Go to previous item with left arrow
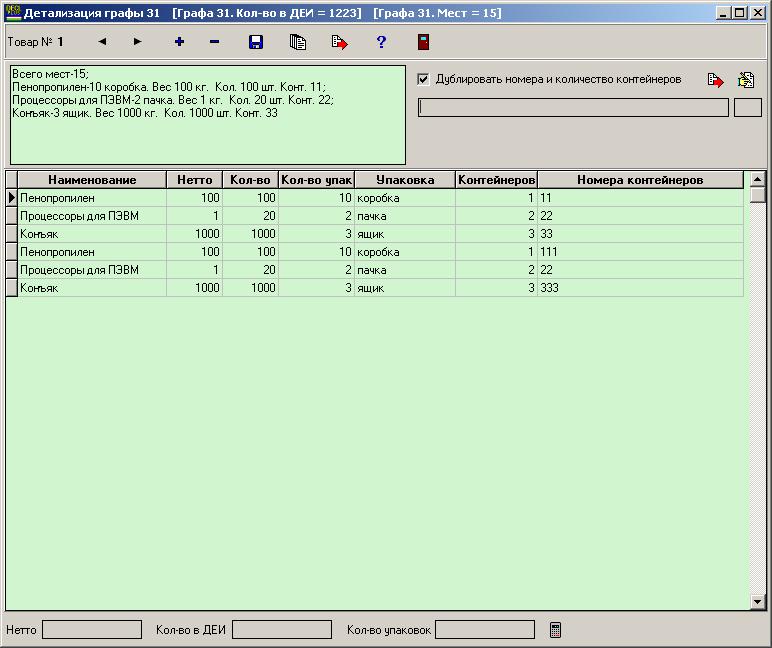The image size is (772, 648). (x=102, y=42)
